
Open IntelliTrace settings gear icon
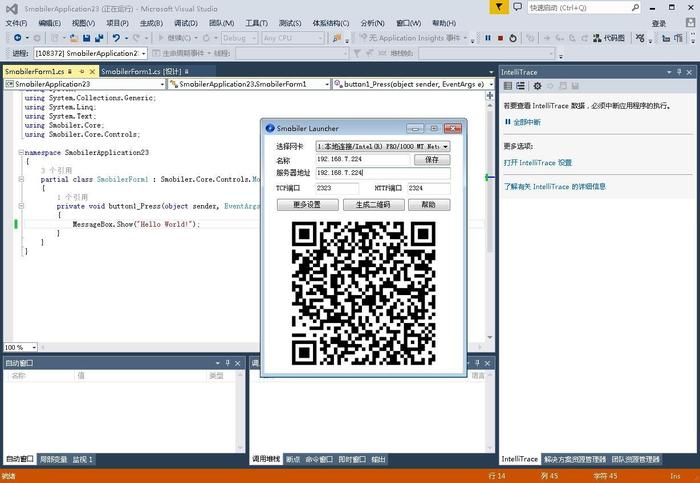538,86
